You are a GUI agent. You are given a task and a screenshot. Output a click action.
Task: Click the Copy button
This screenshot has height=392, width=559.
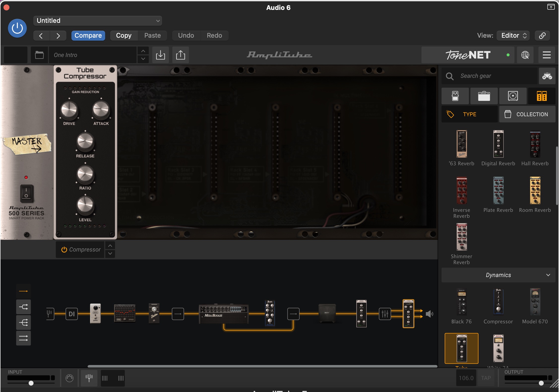tap(124, 35)
